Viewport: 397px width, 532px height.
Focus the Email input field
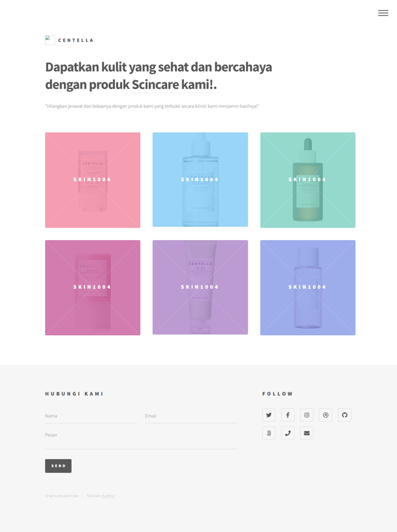tap(191, 416)
